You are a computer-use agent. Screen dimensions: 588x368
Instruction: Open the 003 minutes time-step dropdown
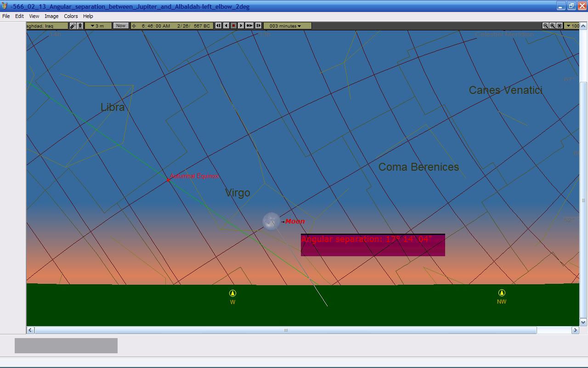[x=287, y=26]
